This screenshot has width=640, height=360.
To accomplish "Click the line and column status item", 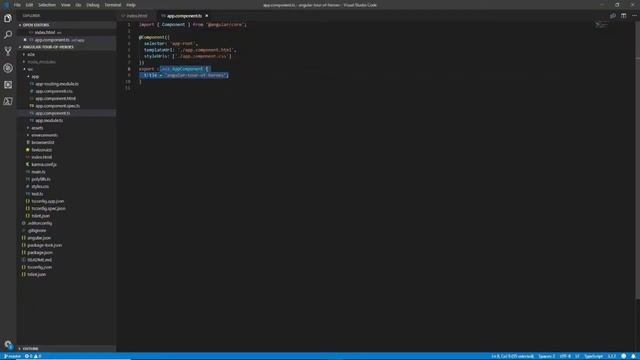I will click(x=513, y=356).
